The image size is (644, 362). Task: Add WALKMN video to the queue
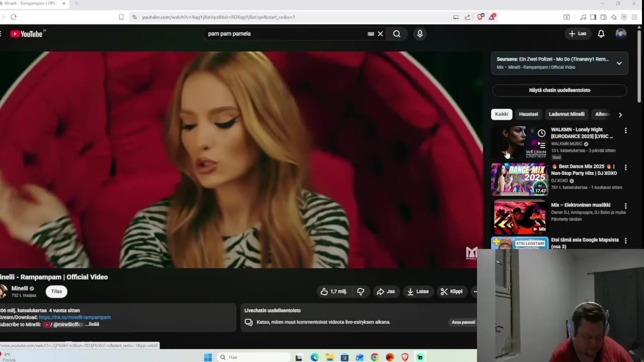(x=541, y=145)
